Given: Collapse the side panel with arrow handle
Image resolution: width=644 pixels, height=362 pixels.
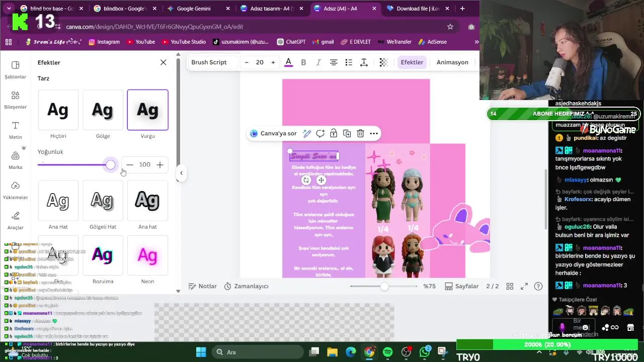Looking at the screenshot, I should tap(182, 173).
